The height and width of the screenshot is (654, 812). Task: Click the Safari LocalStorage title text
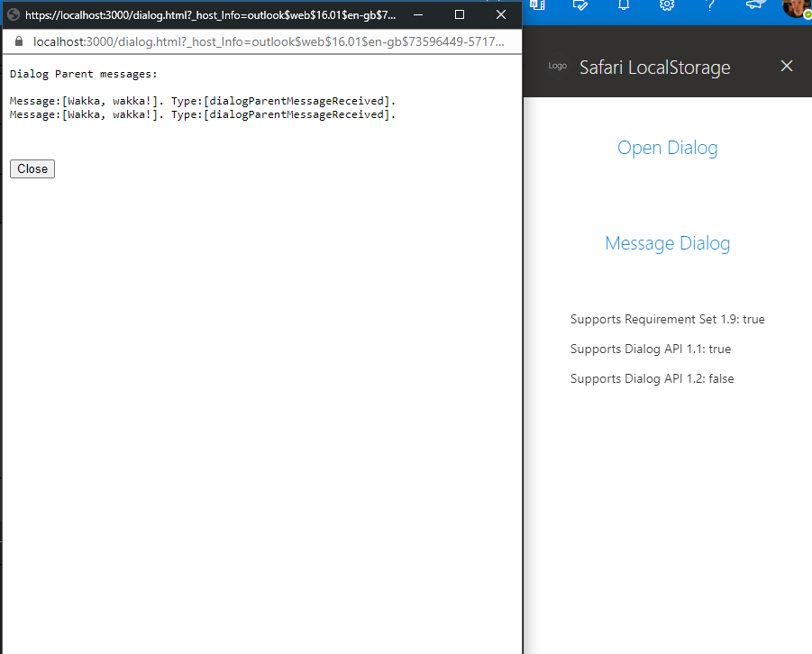(655, 67)
